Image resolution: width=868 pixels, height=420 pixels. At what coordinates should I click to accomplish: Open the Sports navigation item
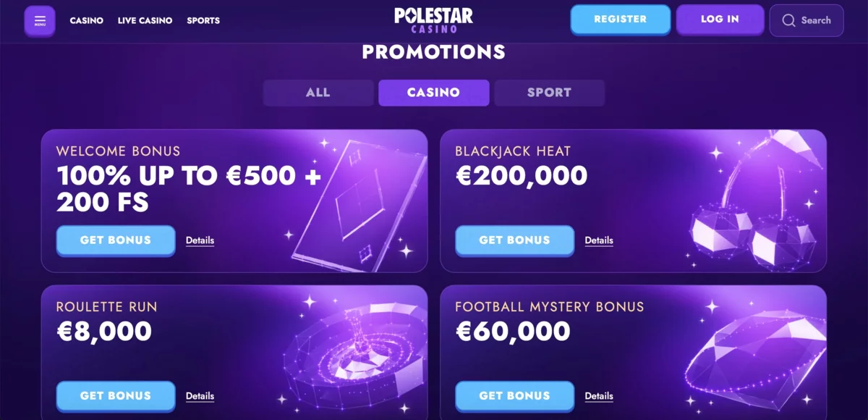[203, 20]
